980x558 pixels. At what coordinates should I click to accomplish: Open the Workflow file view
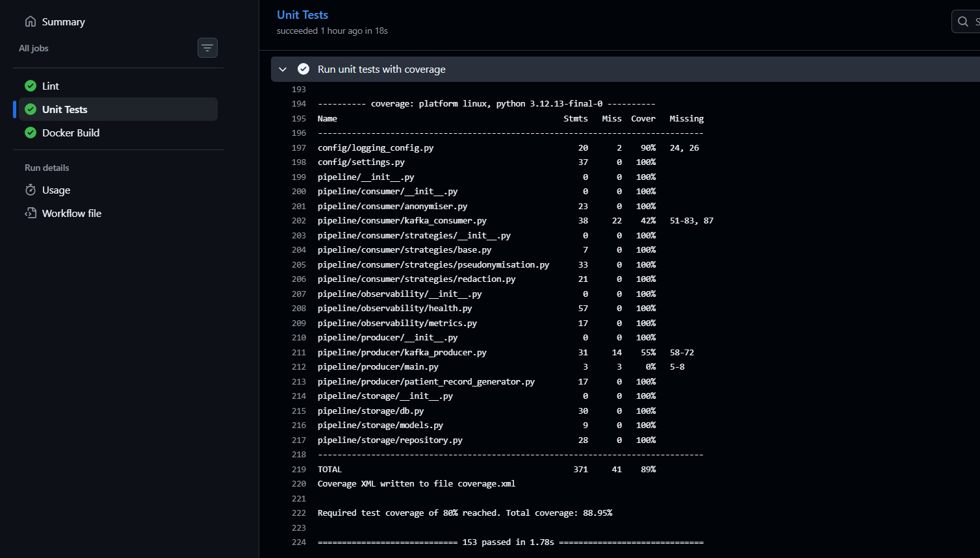pos(71,213)
